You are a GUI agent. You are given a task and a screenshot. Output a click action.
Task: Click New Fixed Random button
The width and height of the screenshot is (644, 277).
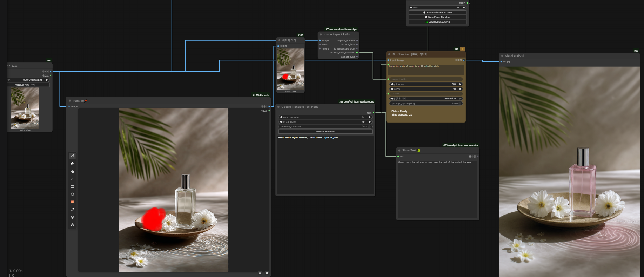tap(437, 17)
